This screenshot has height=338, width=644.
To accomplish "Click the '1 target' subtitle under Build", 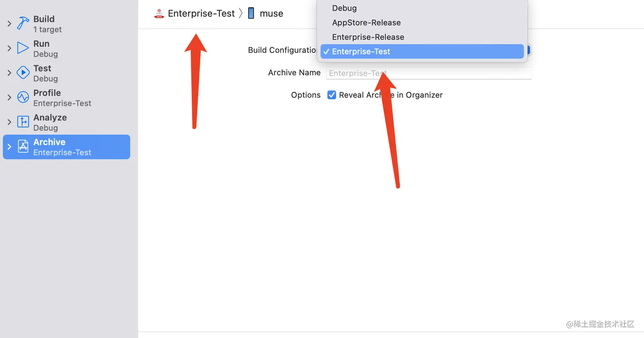I will point(48,29).
